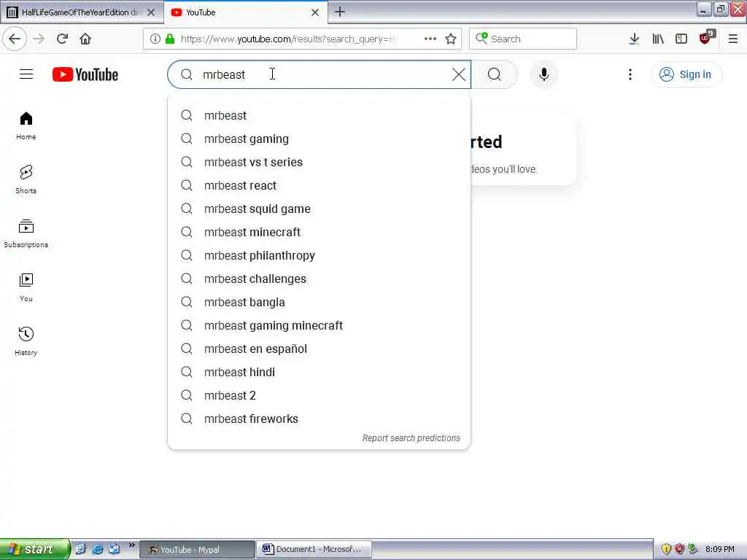Show site information icon in address bar
747x560 pixels.
pyautogui.click(x=155, y=39)
